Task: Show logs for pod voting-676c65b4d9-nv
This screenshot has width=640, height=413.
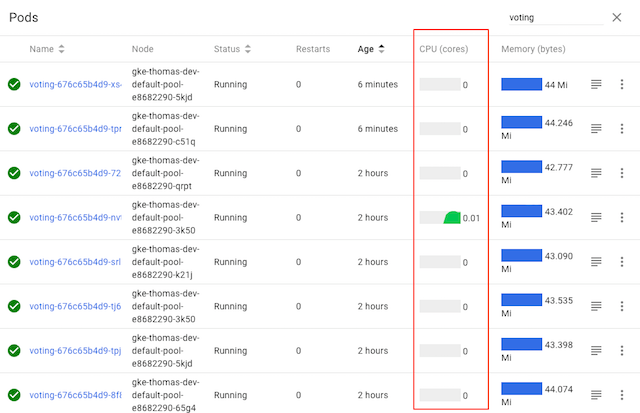Action: [x=596, y=217]
